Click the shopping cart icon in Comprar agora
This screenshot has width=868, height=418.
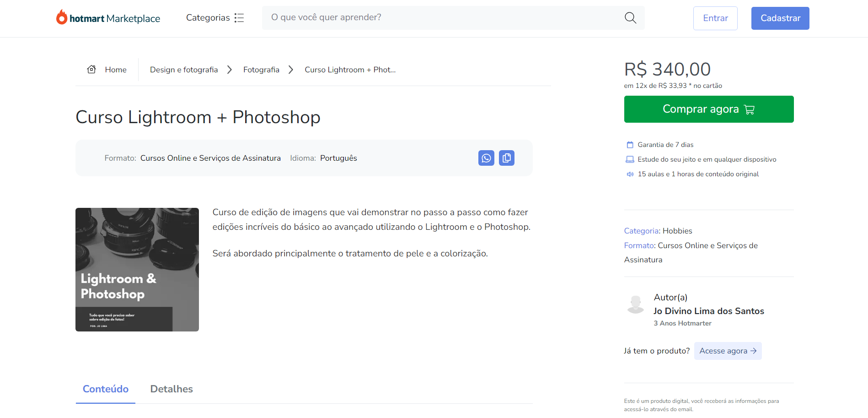pyautogui.click(x=749, y=109)
